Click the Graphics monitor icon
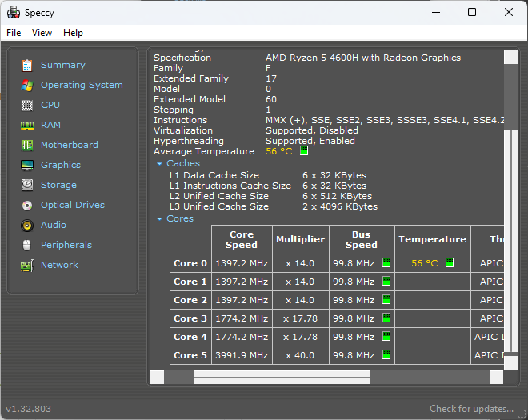Viewport: 528px width, 420px height. tap(27, 166)
